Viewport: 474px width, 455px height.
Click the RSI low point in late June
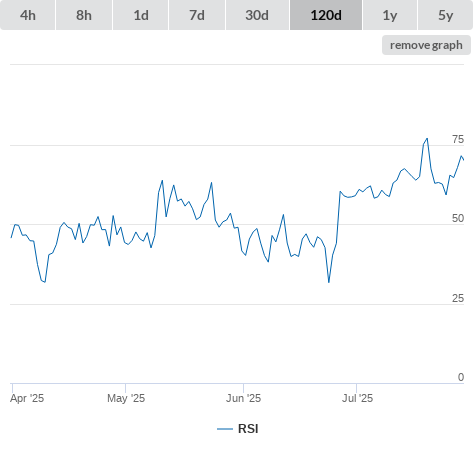[329, 282]
